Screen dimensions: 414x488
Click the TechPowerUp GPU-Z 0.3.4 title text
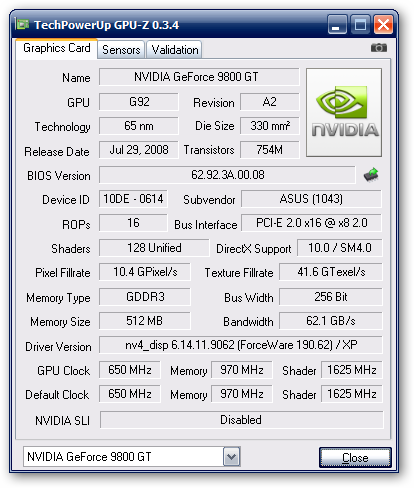pos(106,25)
